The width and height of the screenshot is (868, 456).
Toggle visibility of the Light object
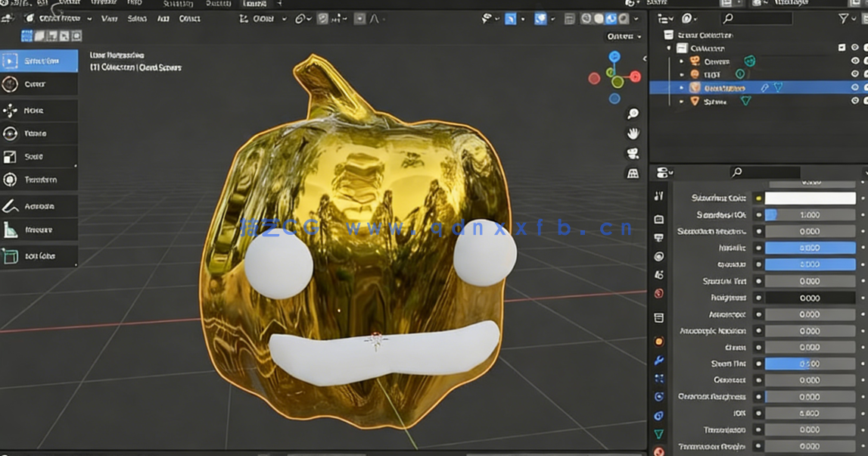click(x=855, y=74)
